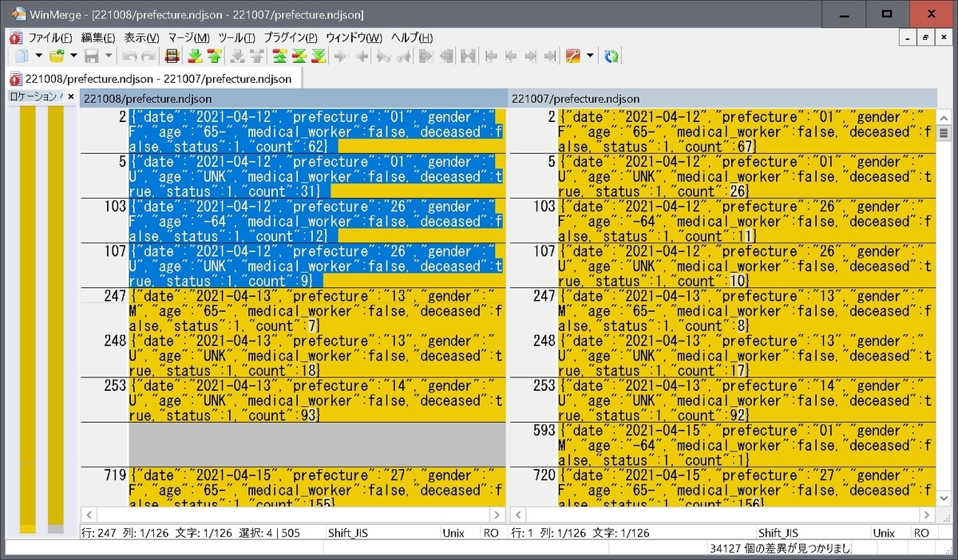958x560 pixels.
Task: Expand dropdown beside the Options wrench icon
Action: (x=590, y=56)
